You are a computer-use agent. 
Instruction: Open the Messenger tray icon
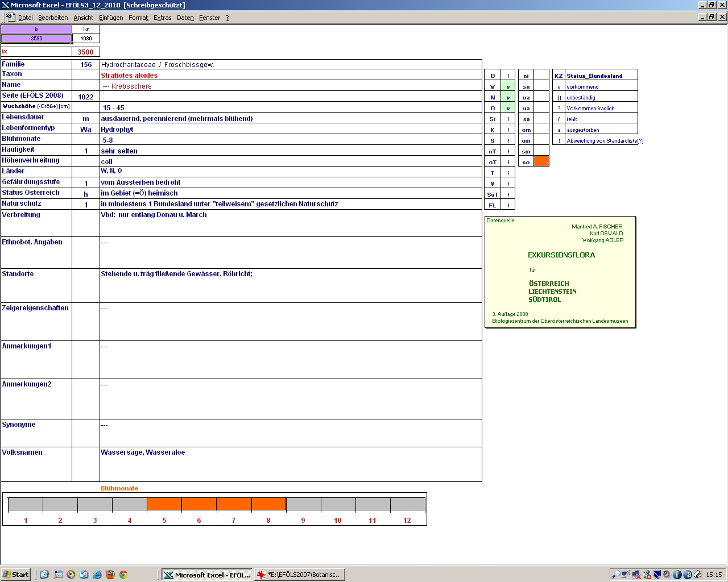[647, 575]
